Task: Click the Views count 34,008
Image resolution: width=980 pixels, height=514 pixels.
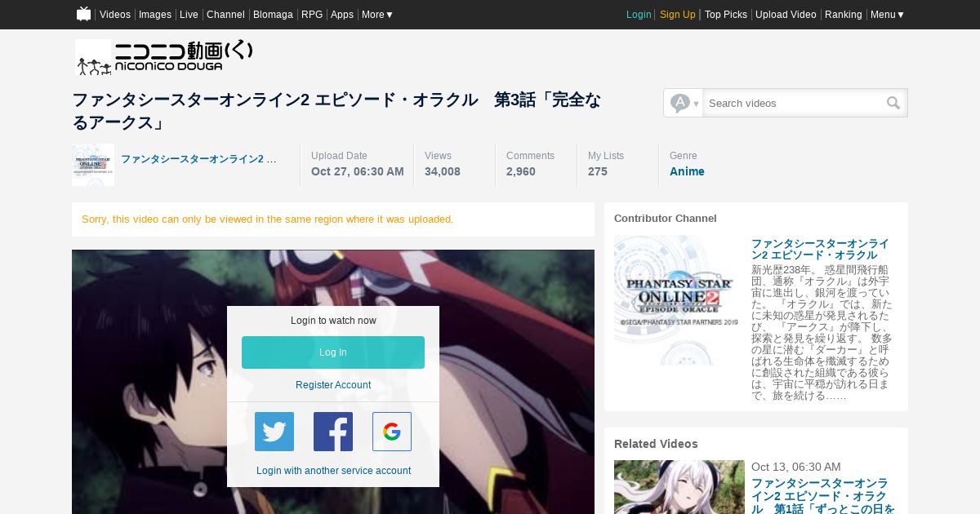Action: (443, 171)
